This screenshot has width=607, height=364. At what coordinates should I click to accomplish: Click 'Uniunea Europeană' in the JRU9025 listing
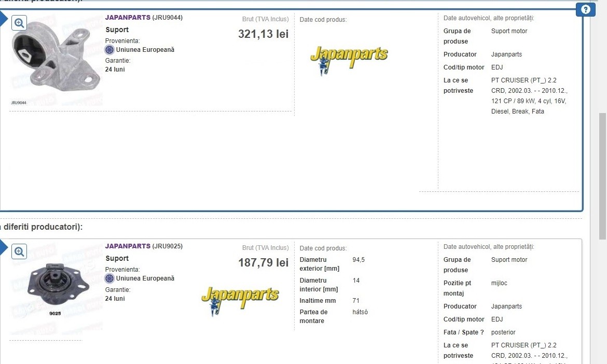tap(145, 278)
